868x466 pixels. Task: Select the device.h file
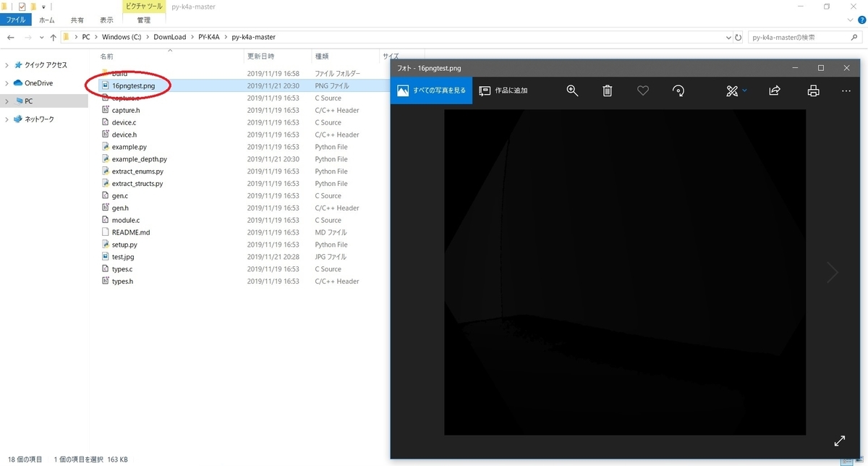click(x=124, y=135)
